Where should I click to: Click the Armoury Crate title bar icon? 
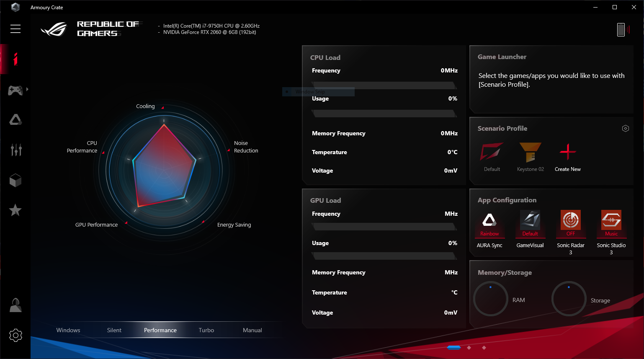[x=15, y=7]
